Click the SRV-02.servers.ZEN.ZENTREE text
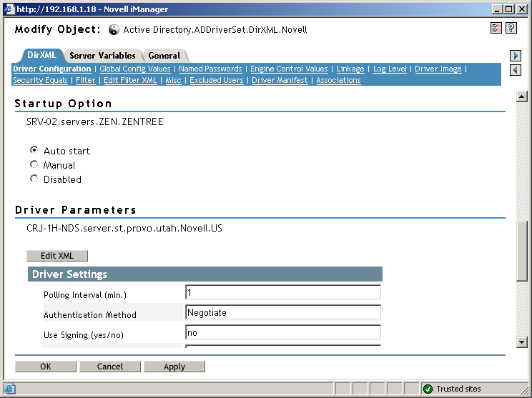 click(x=95, y=121)
